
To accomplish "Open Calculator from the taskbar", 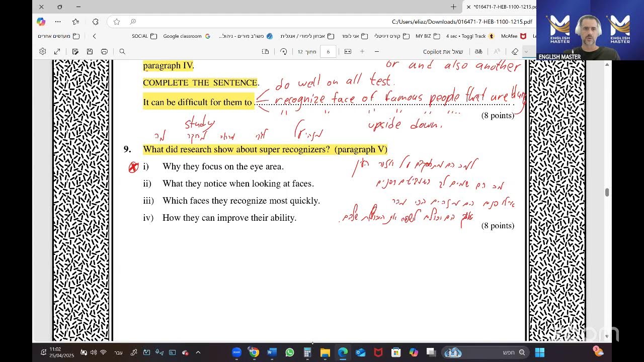I will coord(307,352).
